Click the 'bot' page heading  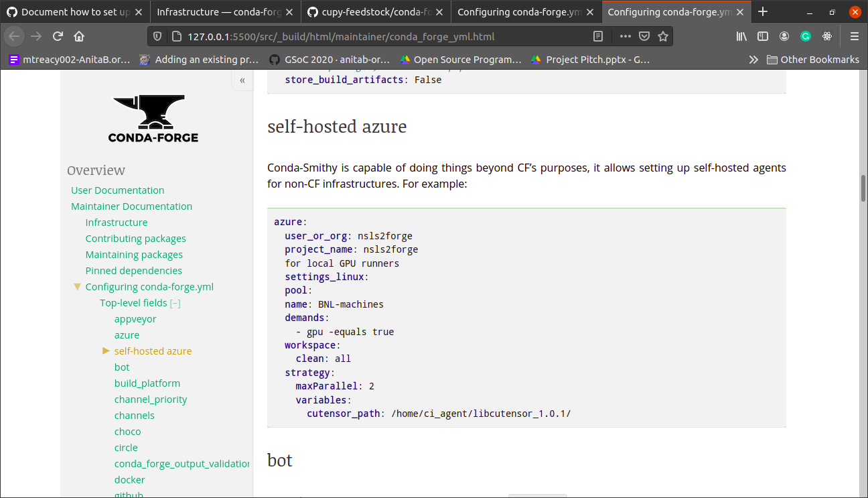(x=280, y=460)
